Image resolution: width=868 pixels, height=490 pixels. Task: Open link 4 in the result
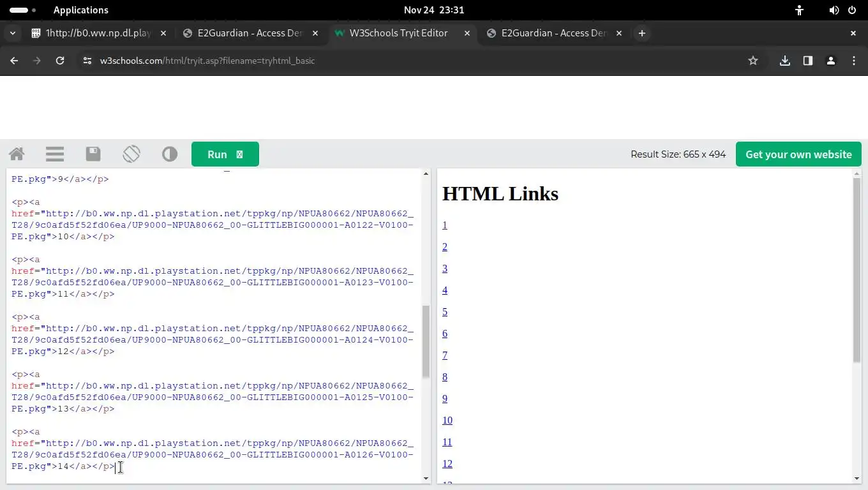(445, 290)
